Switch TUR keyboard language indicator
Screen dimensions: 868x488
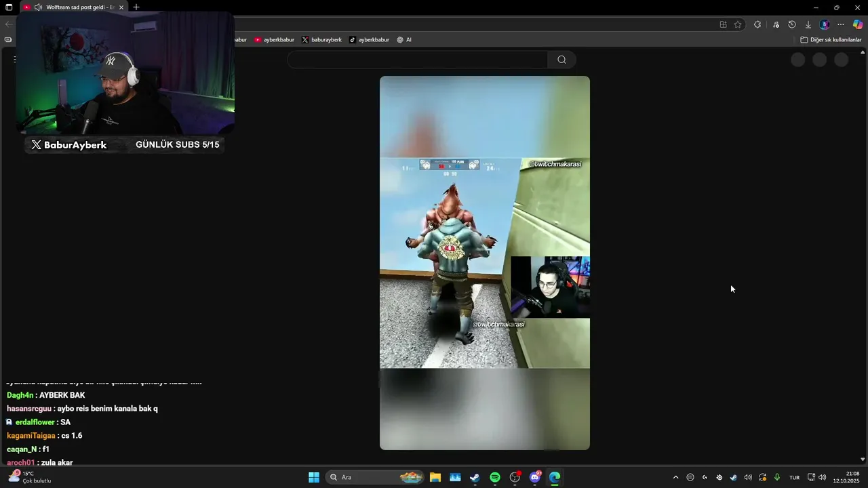[794, 477]
